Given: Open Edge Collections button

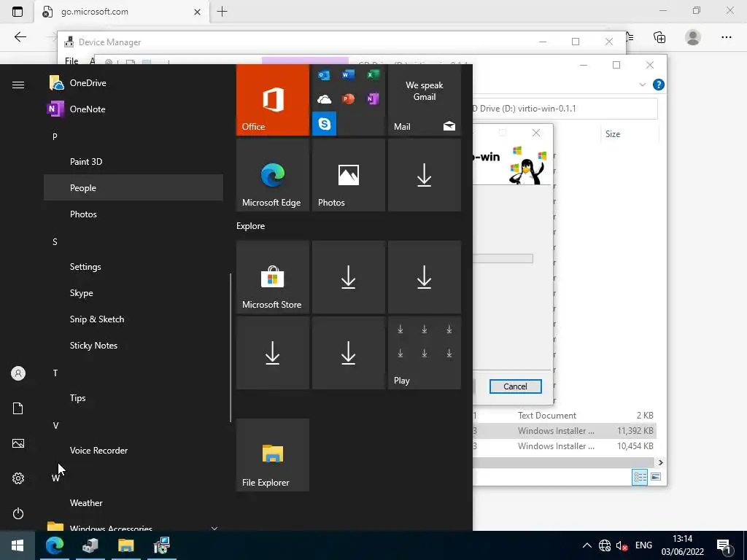Looking at the screenshot, I should [659, 37].
